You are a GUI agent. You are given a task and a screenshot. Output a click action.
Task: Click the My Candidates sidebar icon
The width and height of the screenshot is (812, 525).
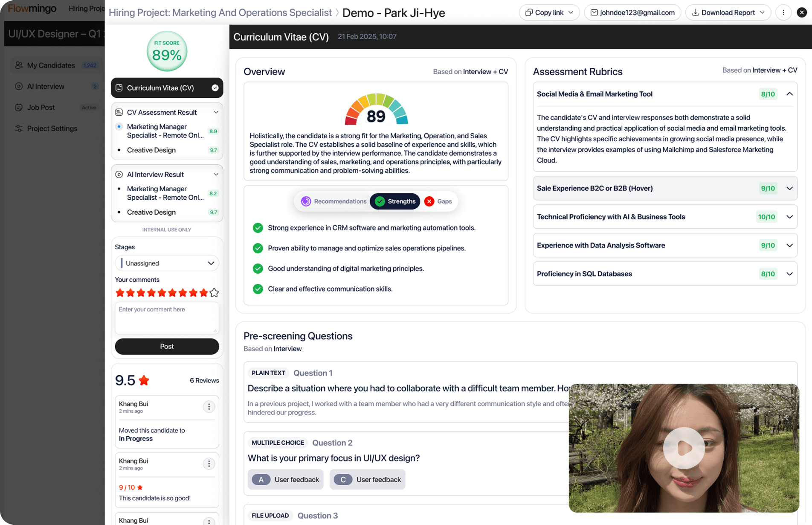point(19,65)
